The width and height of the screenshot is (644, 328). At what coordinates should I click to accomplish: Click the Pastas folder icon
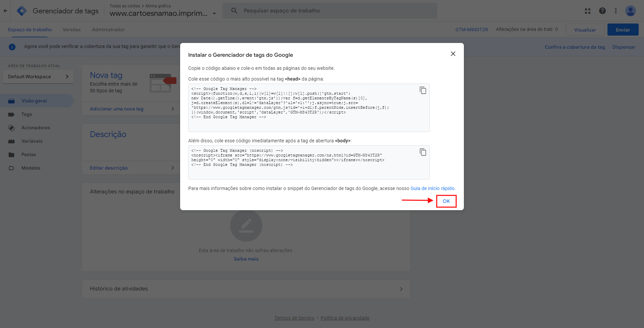click(x=11, y=155)
